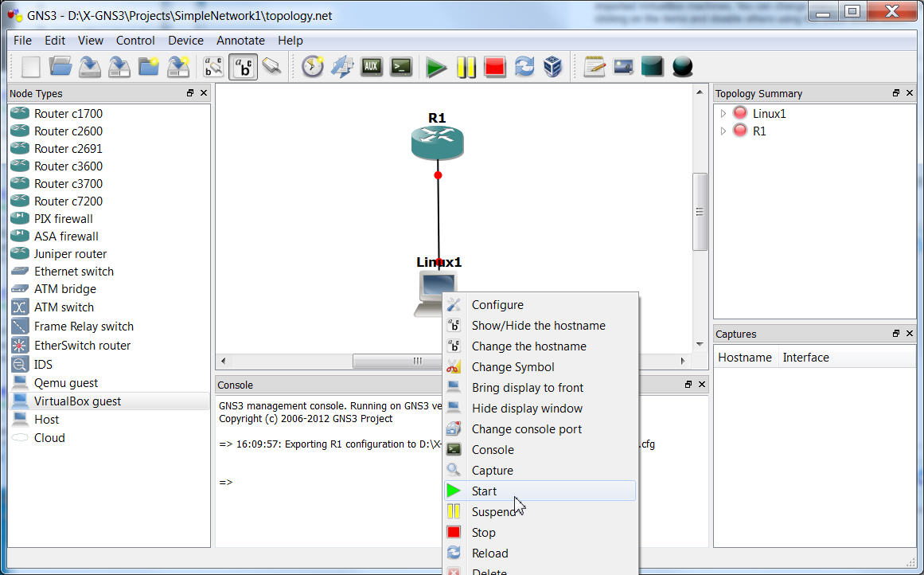924x575 pixels.
Task: Click the console to all devices icon
Action: [401, 67]
